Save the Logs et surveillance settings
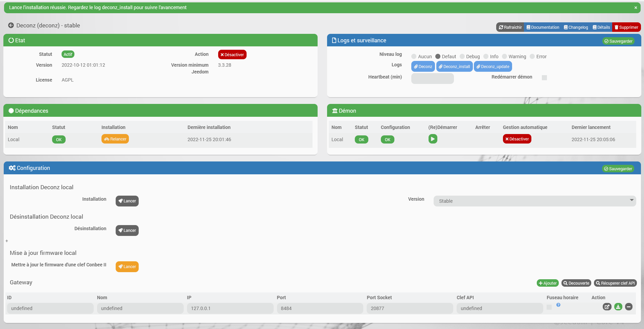Image resolution: width=644 pixels, height=329 pixels. click(x=618, y=41)
